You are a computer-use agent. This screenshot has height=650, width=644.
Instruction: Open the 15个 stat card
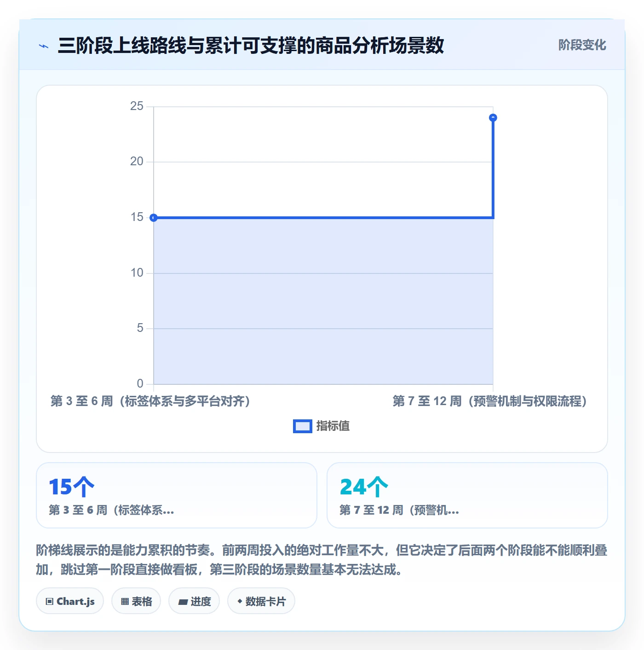[x=177, y=495]
